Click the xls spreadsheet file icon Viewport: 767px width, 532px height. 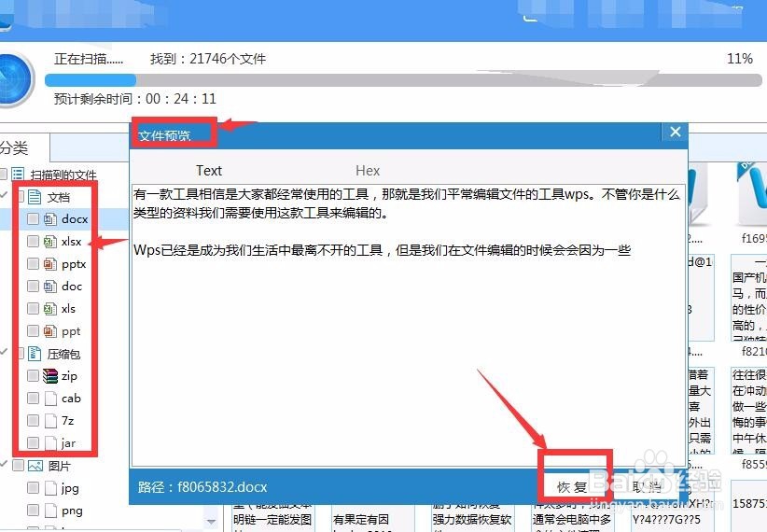tap(50, 308)
